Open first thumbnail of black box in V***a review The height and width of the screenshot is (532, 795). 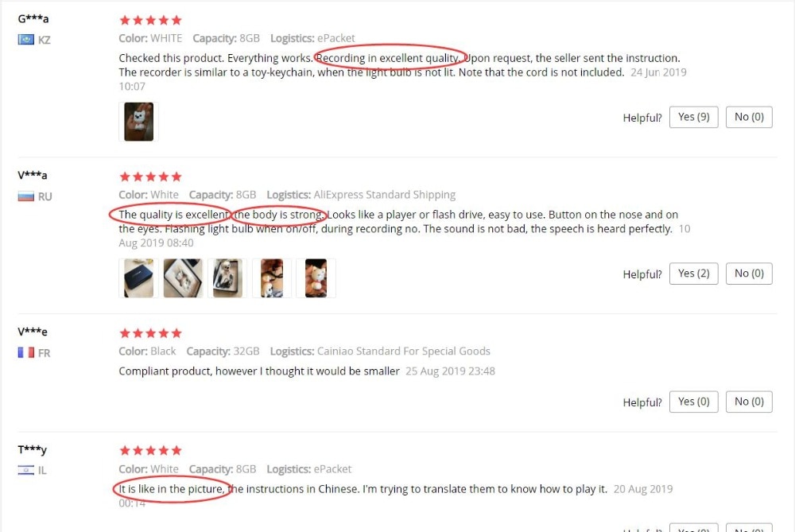[x=138, y=278]
